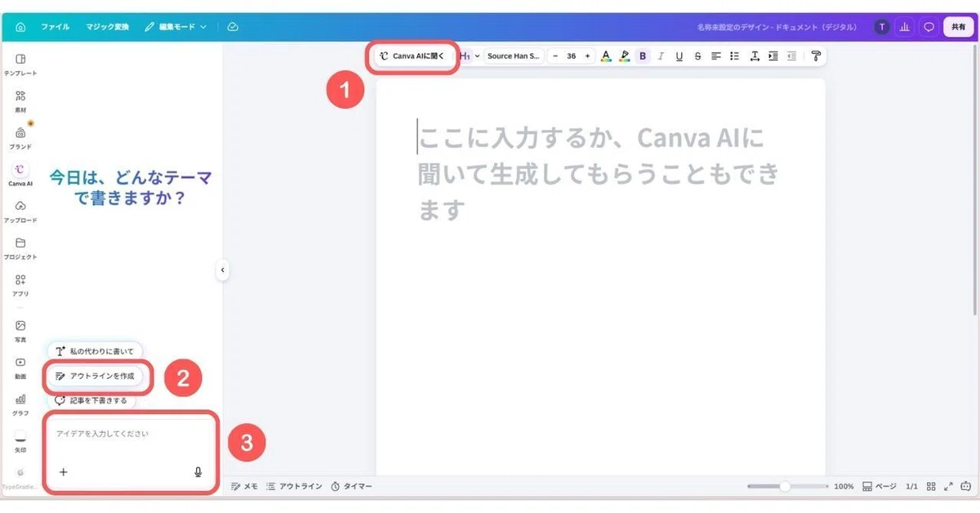
Task: Click the 100% zoom value
Action: [844, 486]
